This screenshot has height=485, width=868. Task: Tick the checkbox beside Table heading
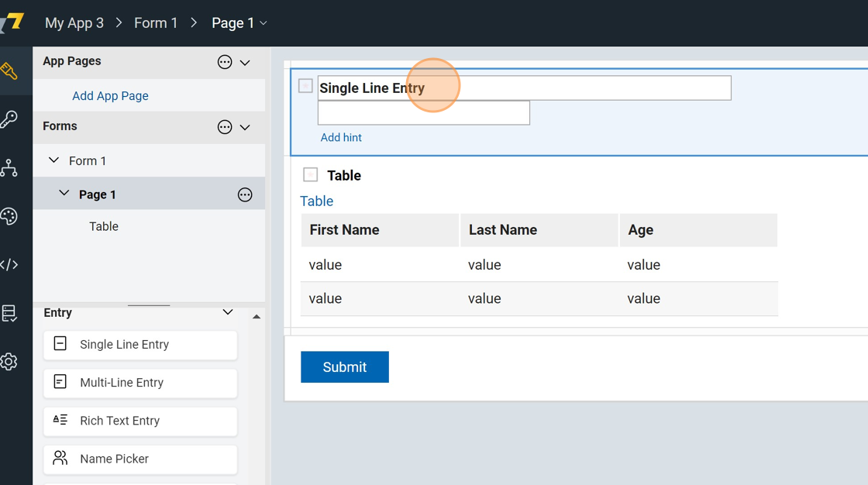pyautogui.click(x=311, y=175)
